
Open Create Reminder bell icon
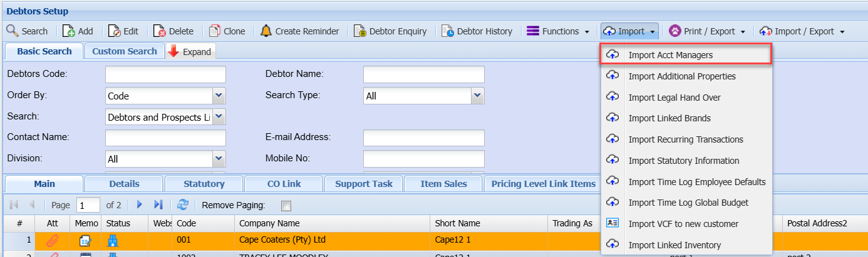266,31
